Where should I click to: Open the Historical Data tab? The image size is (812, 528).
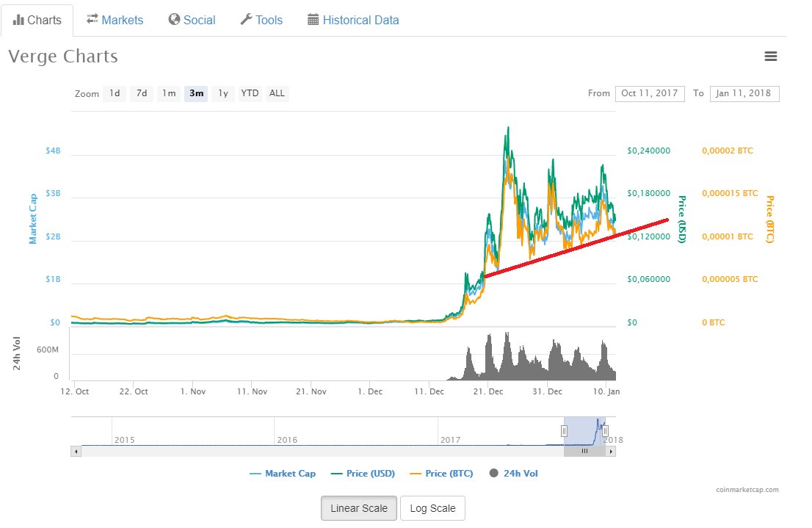pos(353,21)
